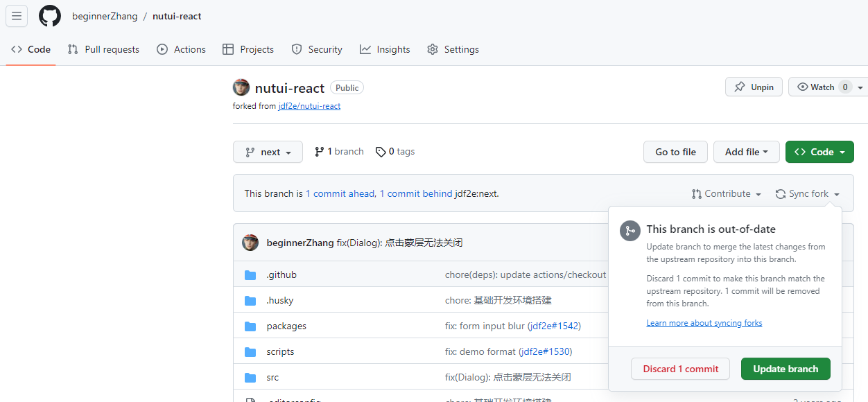Open the packages folder name
Viewport: 868px width, 402px height.
pyautogui.click(x=286, y=326)
